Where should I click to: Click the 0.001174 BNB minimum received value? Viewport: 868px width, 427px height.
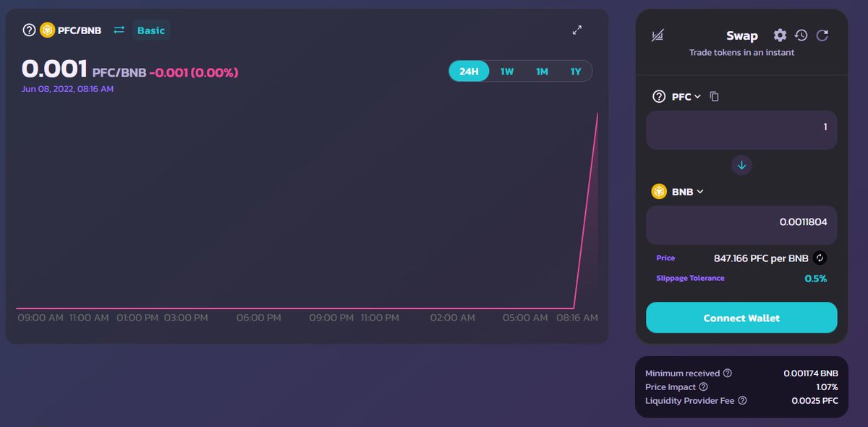coord(811,373)
